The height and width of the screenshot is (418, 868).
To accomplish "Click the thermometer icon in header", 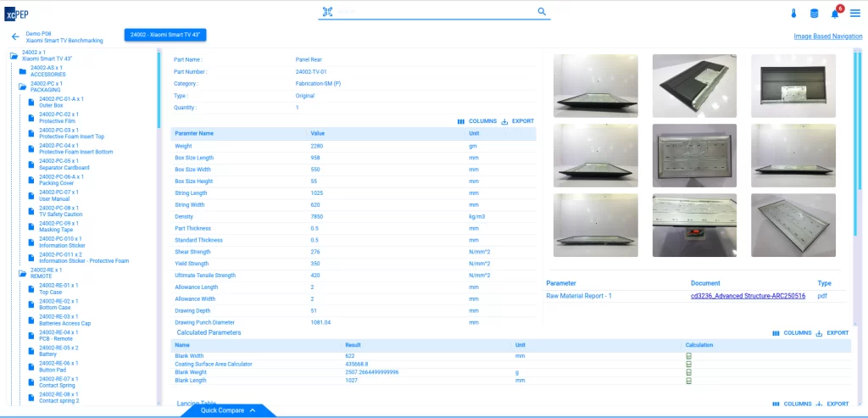I will click(x=794, y=13).
